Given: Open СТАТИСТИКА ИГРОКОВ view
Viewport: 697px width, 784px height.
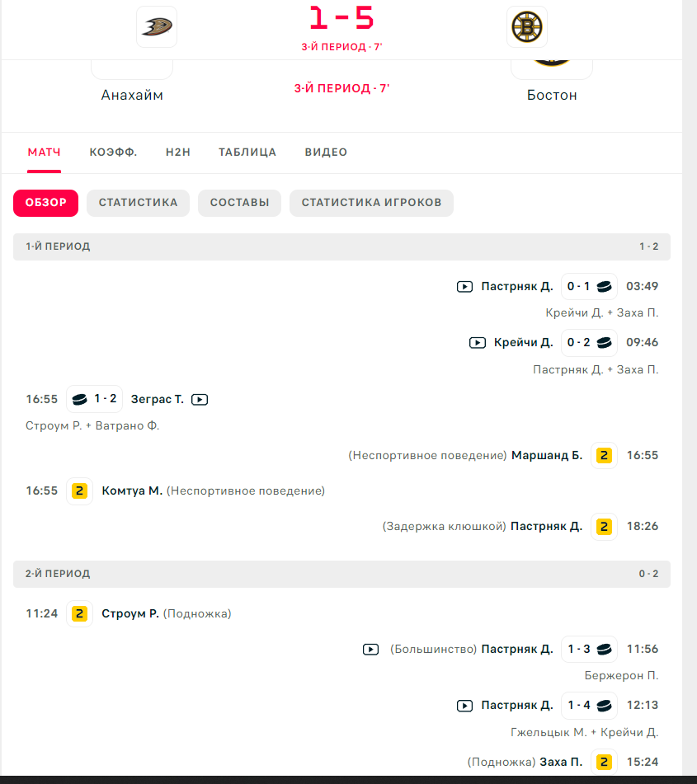Looking at the screenshot, I should pos(371,203).
